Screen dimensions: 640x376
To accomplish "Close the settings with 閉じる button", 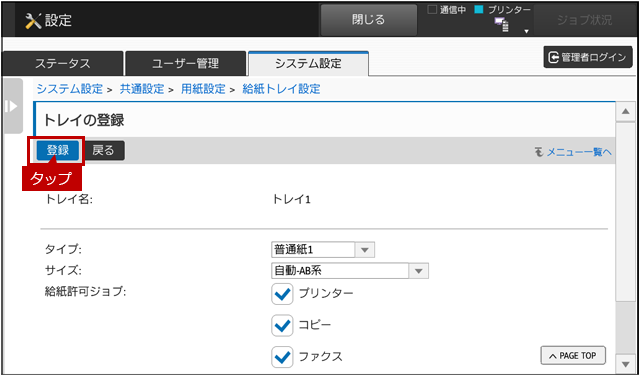I will [x=368, y=20].
